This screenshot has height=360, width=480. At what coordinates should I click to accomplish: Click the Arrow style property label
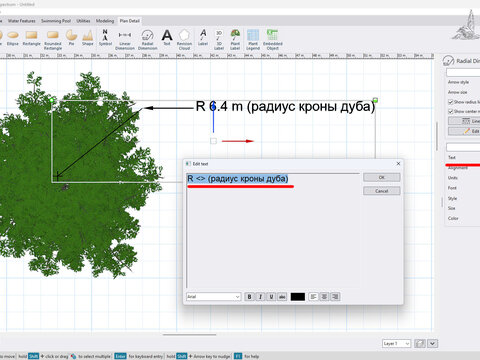(458, 82)
